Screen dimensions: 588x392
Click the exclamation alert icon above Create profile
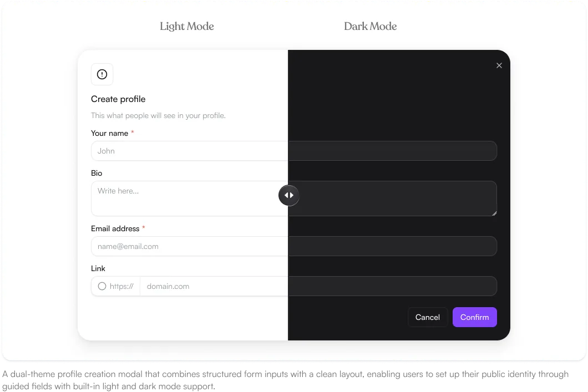coord(102,74)
